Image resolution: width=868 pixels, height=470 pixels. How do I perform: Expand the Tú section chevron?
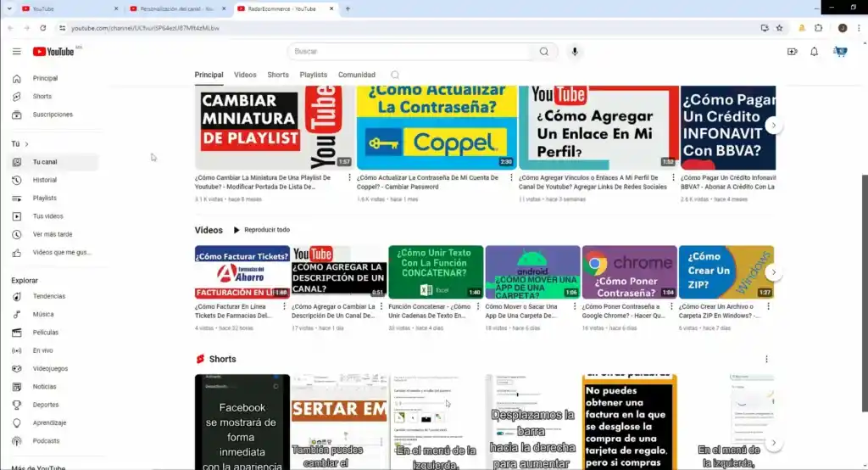(26, 144)
